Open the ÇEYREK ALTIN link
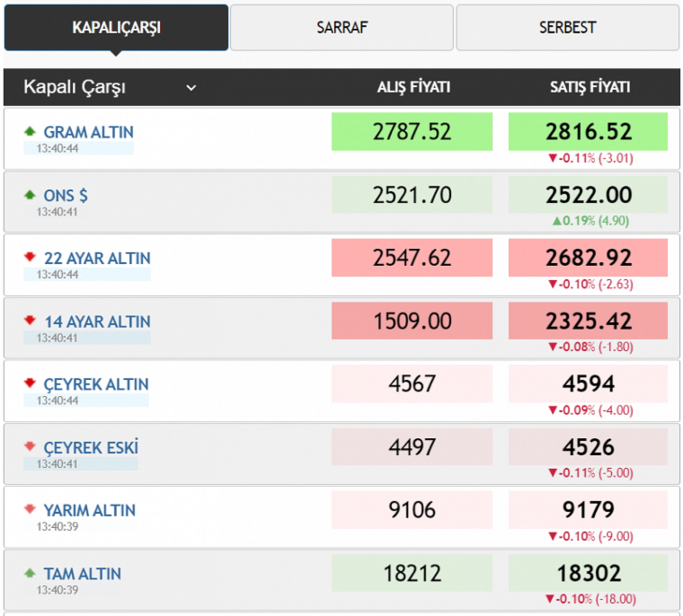Image resolution: width=683 pixels, height=616 pixels. [96, 384]
